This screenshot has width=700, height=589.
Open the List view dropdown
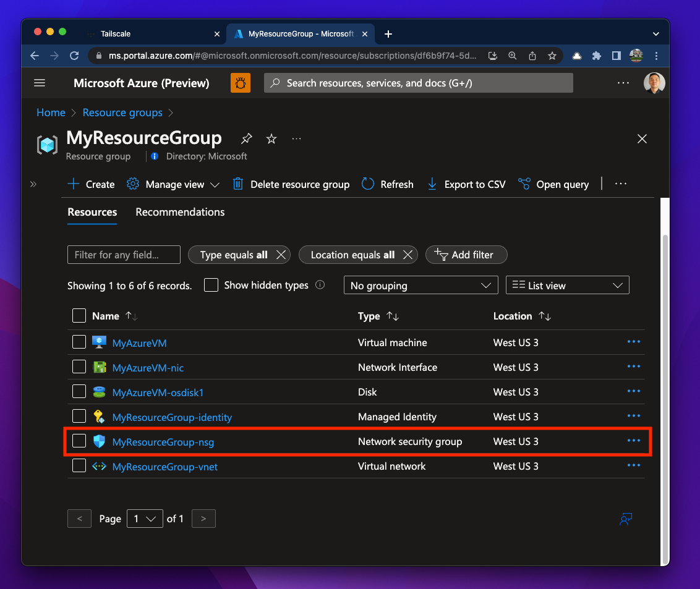(567, 286)
